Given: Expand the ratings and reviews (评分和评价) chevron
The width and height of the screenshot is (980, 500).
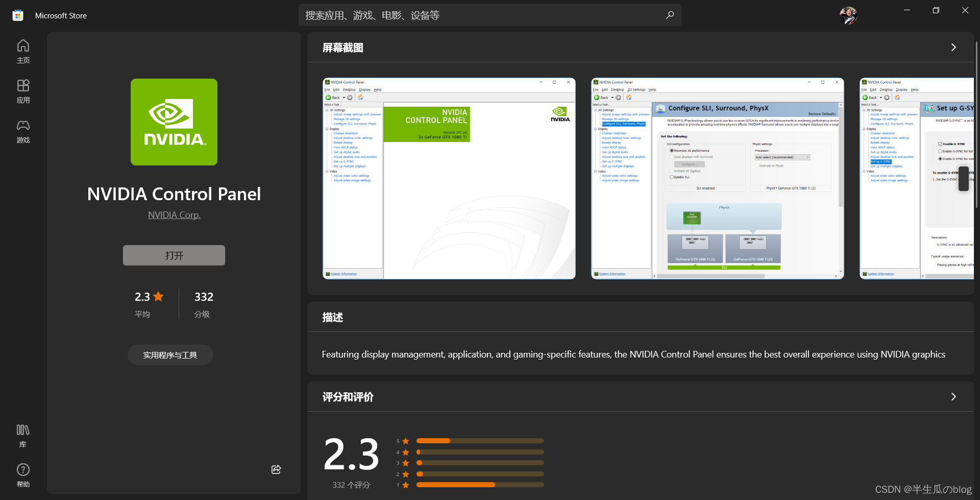Looking at the screenshot, I should click(x=953, y=397).
